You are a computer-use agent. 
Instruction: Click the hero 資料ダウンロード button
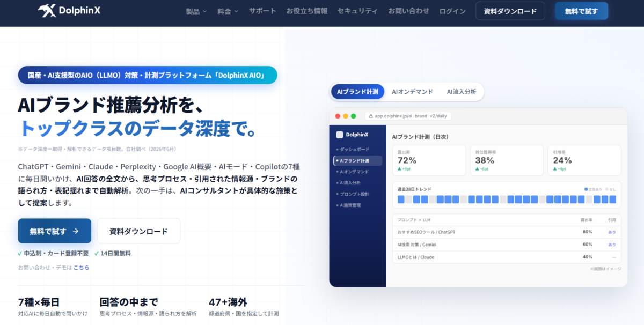[x=138, y=231]
